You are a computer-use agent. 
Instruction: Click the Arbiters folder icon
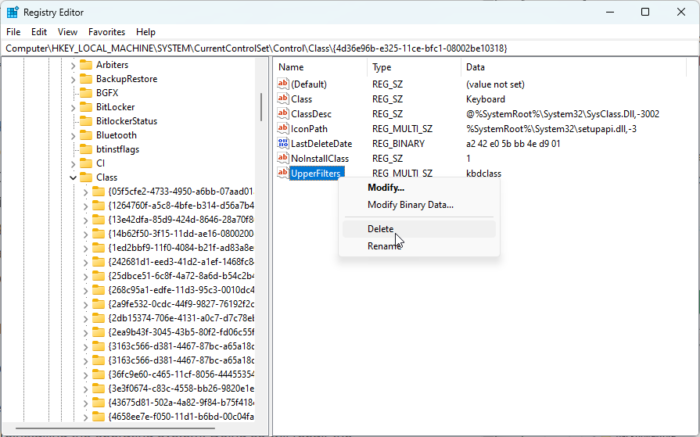(86, 65)
